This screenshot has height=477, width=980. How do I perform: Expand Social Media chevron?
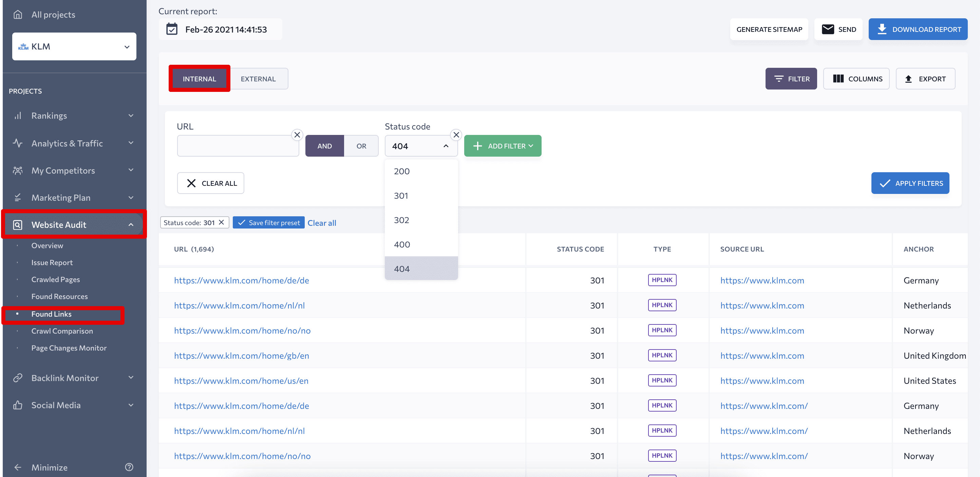[131, 405]
